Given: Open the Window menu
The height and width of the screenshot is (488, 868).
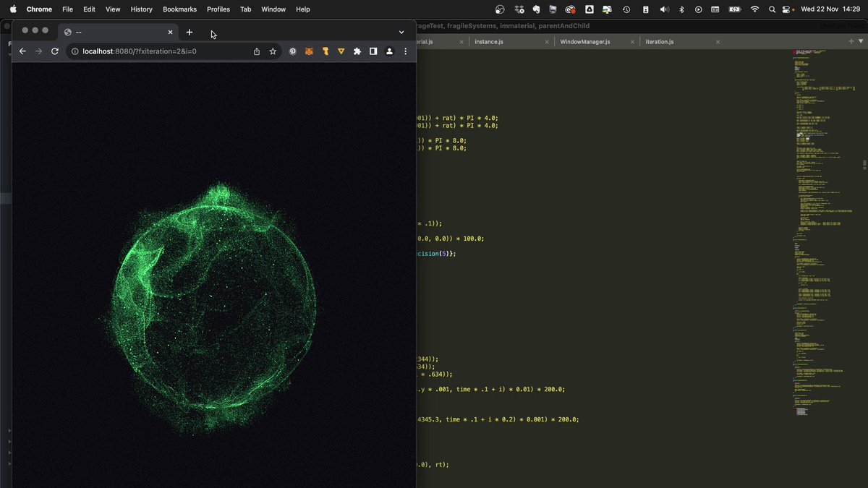Looking at the screenshot, I should coord(273,9).
